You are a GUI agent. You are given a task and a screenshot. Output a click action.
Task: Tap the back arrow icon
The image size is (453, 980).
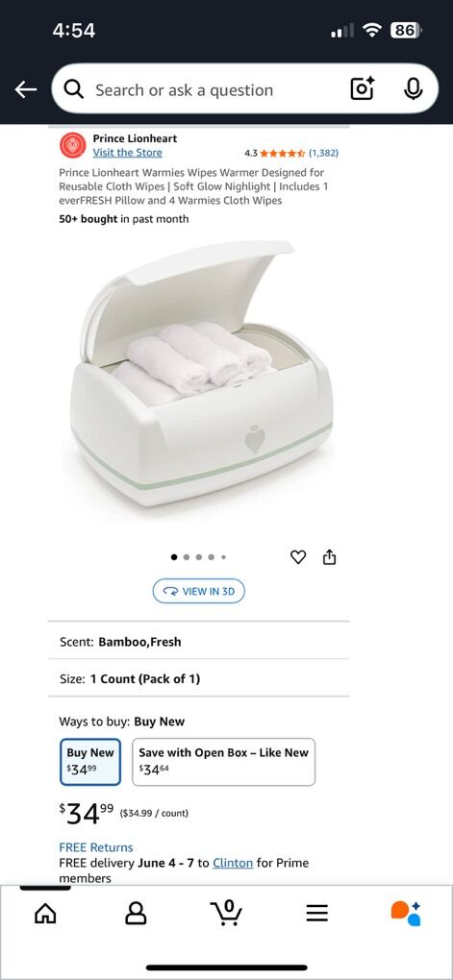coord(26,90)
